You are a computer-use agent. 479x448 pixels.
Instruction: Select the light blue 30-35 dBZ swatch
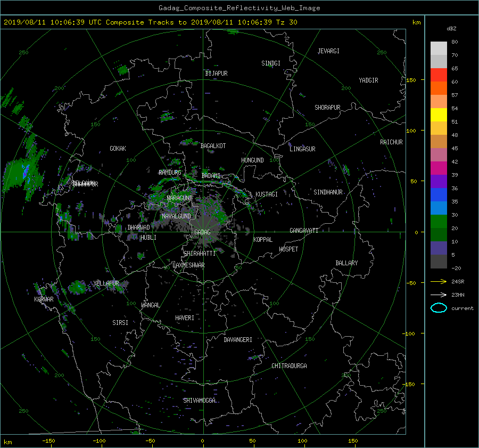tap(439, 208)
